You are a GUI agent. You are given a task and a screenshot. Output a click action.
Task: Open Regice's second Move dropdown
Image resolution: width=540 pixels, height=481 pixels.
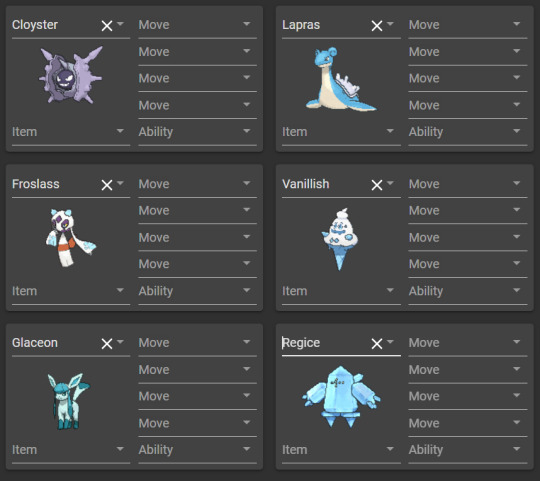pyautogui.click(x=468, y=370)
